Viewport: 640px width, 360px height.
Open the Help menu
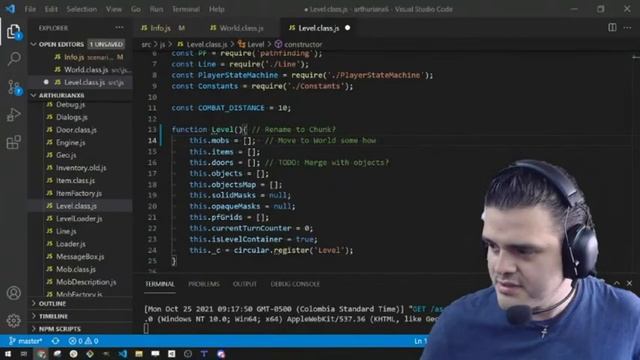[217, 9]
